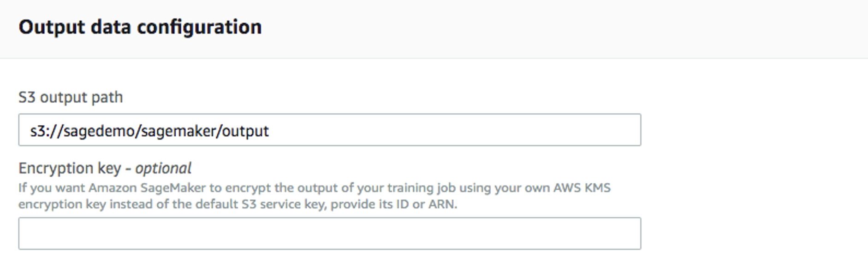Click the Output data configuration heading
868x280 pixels.
(140, 27)
